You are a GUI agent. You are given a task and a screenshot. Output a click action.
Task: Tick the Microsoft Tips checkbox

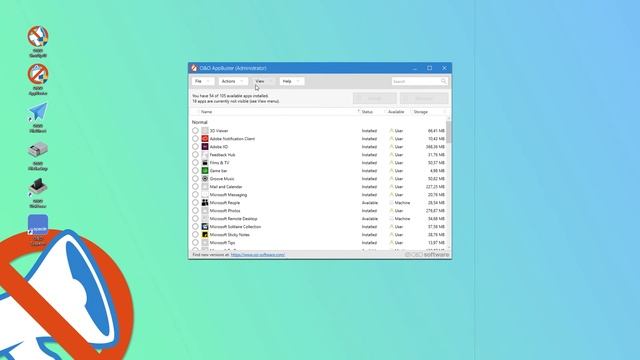click(195, 242)
